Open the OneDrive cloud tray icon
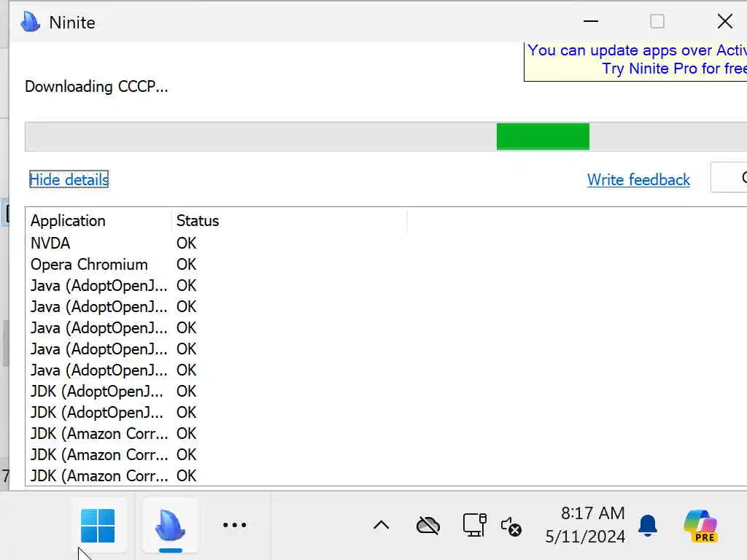The image size is (747, 560). click(x=427, y=526)
